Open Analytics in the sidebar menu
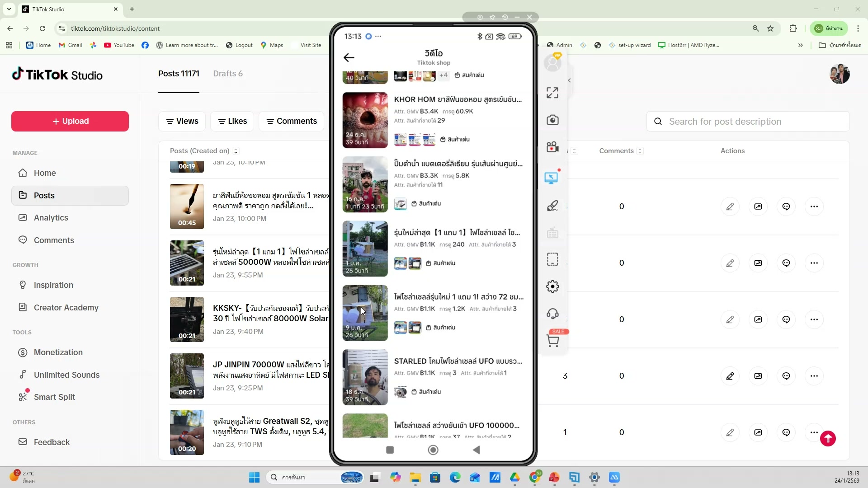Screen dimensions: 868x488 (51, 218)
